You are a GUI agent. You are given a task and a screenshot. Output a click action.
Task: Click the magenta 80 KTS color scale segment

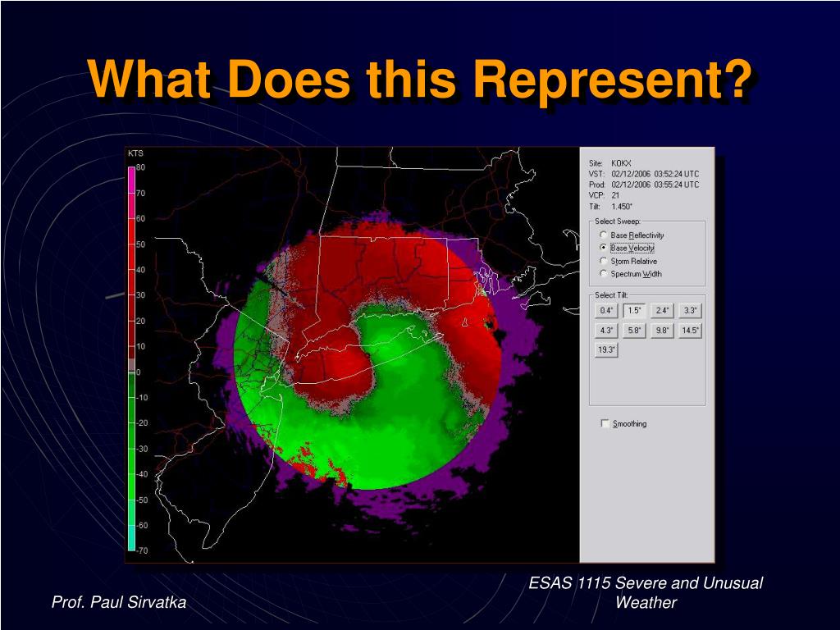pyautogui.click(x=132, y=180)
